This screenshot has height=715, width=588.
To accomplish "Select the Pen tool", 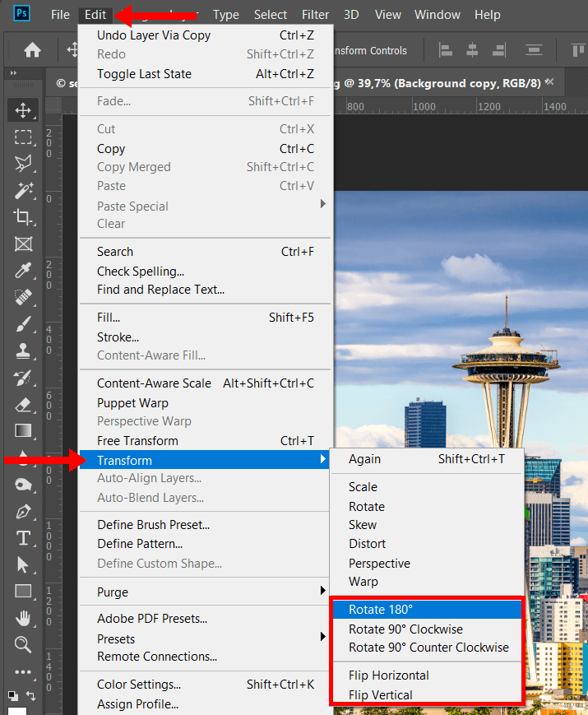I will pyautogui.click(x=23, y=512).
